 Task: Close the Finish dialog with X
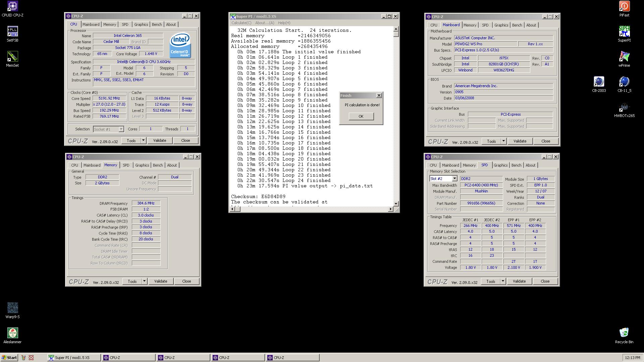click(x=379, y=96)
